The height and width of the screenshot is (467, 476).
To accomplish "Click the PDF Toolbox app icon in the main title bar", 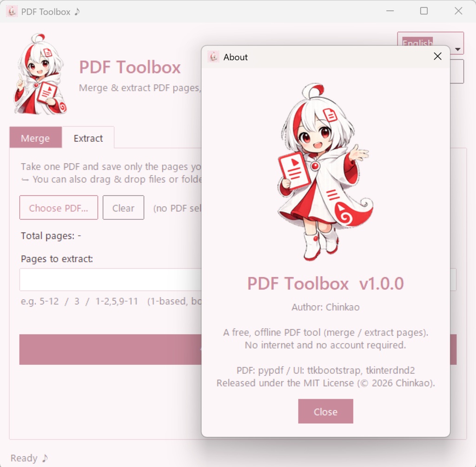I will [x=12, y=12].
